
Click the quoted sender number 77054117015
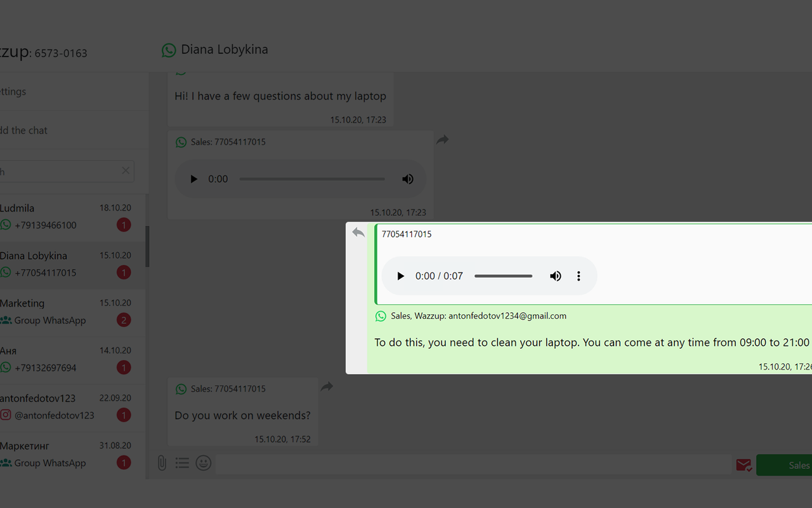[407, 234]
